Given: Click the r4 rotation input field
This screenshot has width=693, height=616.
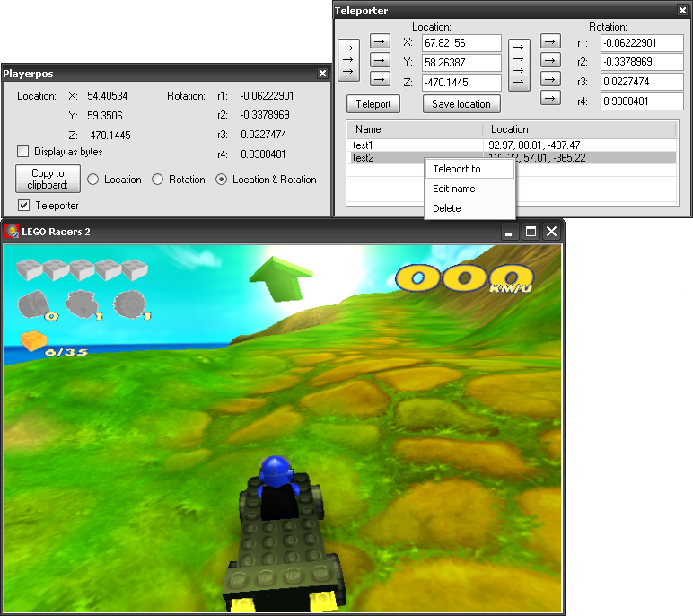Looking at the screenshot, I should point(642,101).
